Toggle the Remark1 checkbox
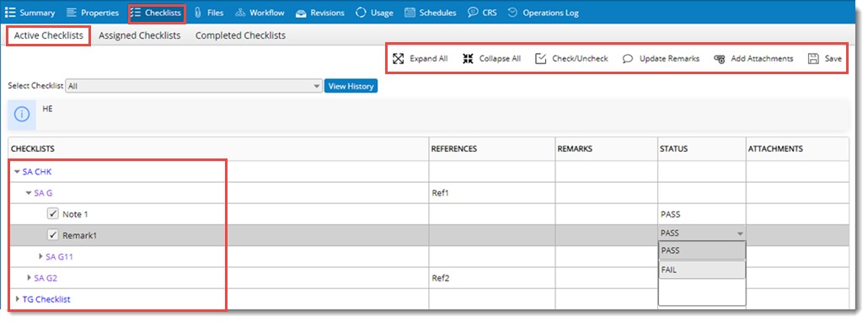The height and width of the screenshot is (322, 868). [x=53, y=235]
